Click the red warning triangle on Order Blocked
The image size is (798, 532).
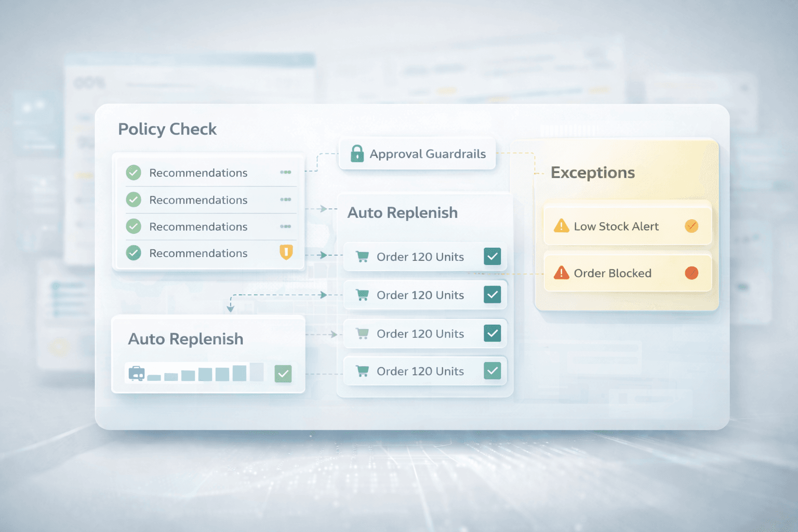[x=561, y=273]
